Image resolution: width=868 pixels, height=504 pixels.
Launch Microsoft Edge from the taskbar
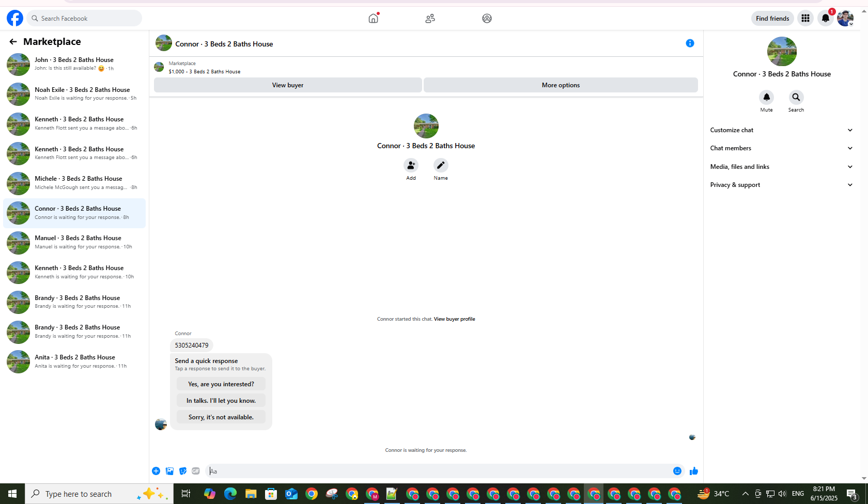point(230,494)
